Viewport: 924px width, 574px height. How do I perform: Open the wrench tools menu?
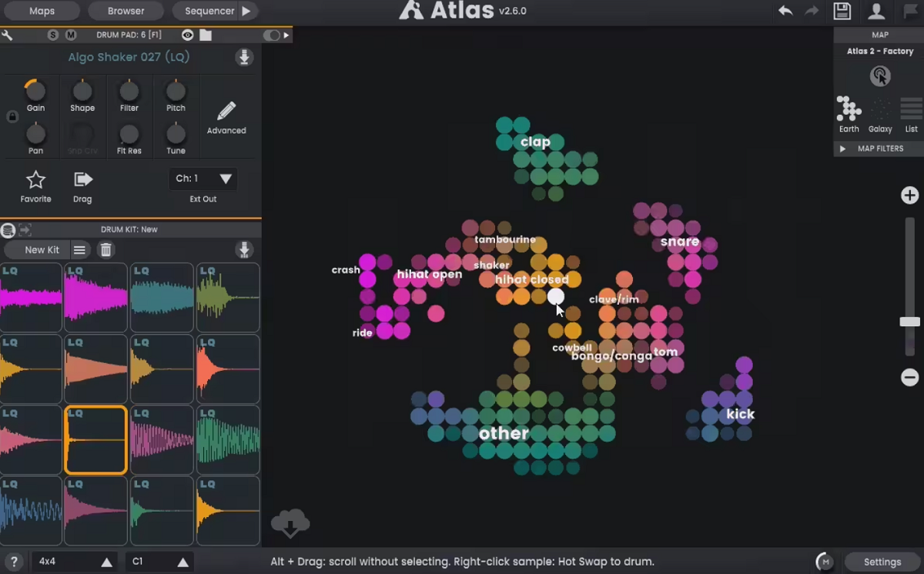(7, 35)
